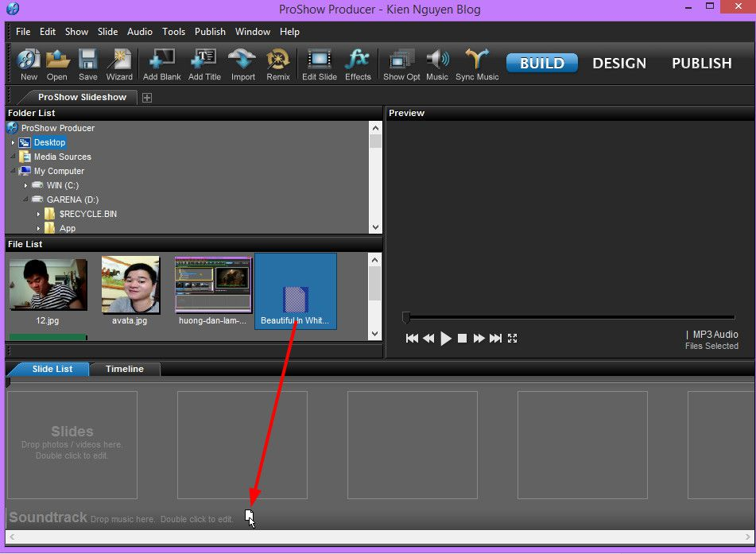Stop the preview playback
The height and width of the screenshot is (554, 756).
click(x=462, y=339)
